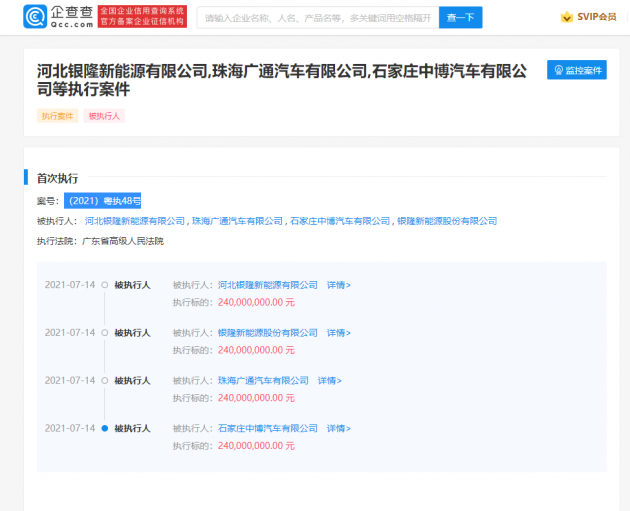
Task: Click the SVIP crown icon
Action: click(x=567, y=17)
